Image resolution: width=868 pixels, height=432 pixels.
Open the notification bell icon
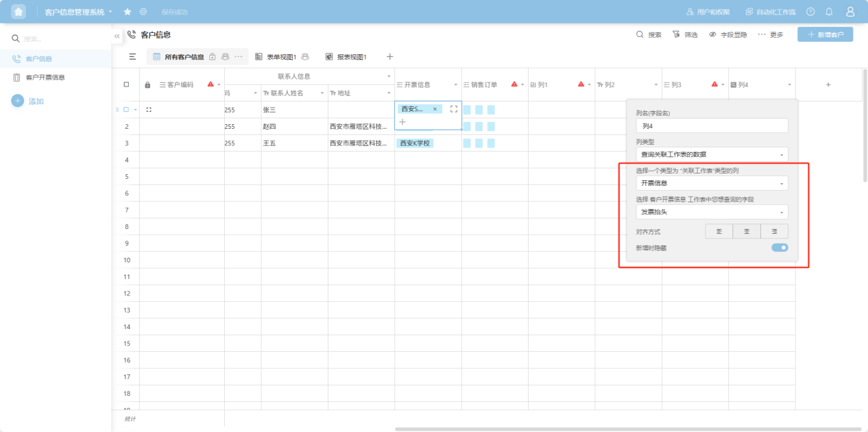(x=829, y=12)
